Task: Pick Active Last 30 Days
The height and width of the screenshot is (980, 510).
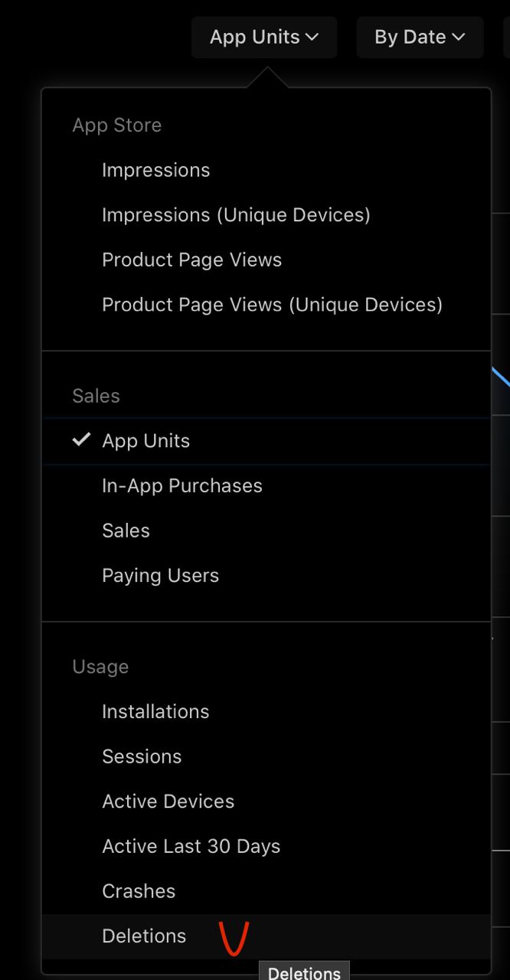Action: click(x=191, y=847)
